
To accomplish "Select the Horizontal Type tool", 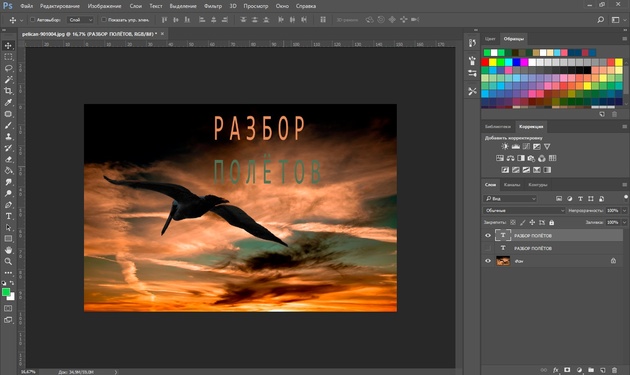I will click(8, 216).
